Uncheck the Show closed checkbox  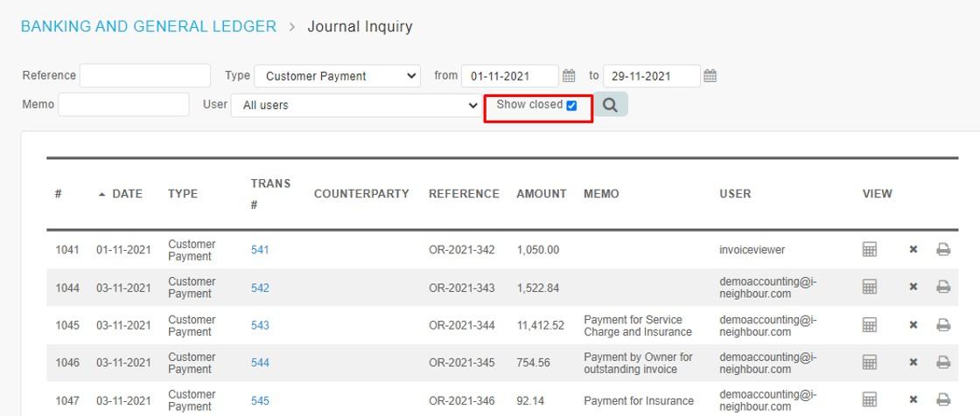pos(571,106)
